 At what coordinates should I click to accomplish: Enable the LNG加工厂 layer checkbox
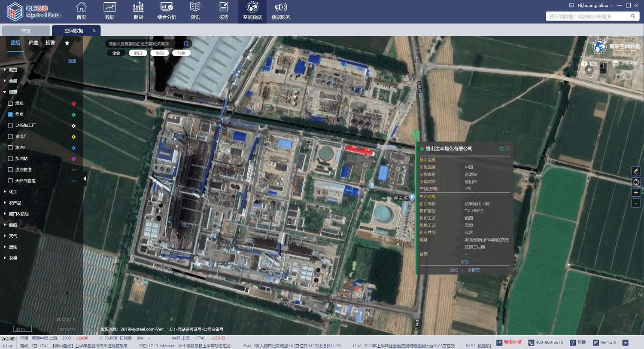point(11,126)
